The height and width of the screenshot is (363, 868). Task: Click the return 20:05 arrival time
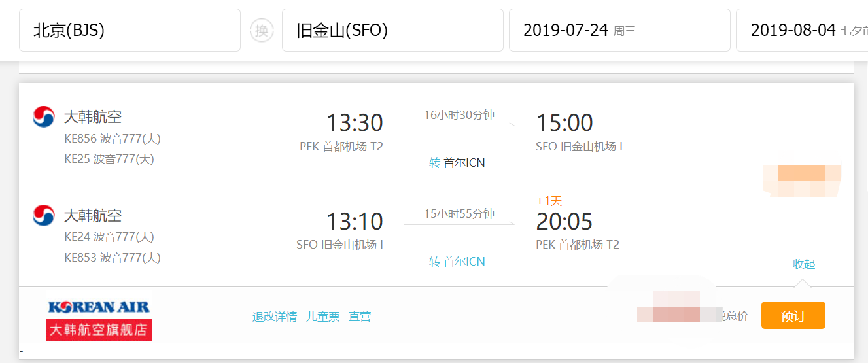pos(564,222)
